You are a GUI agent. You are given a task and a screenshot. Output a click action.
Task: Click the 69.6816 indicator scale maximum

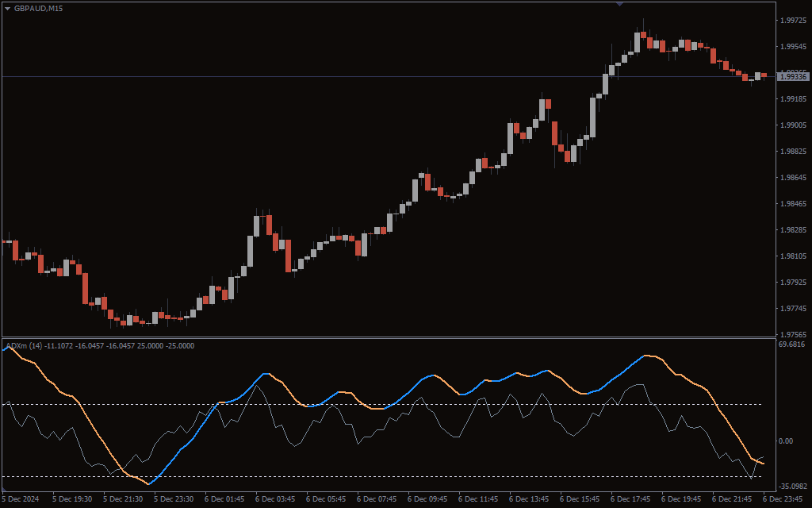(792, 344)
